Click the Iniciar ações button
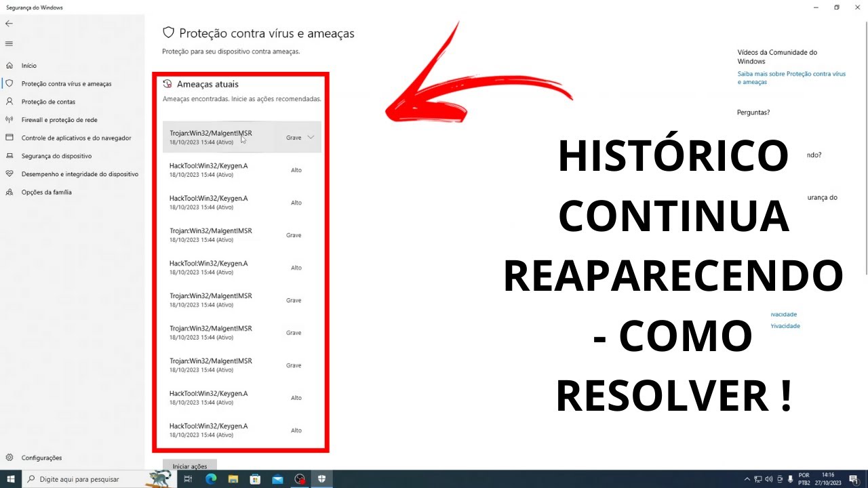 (190, 465)
